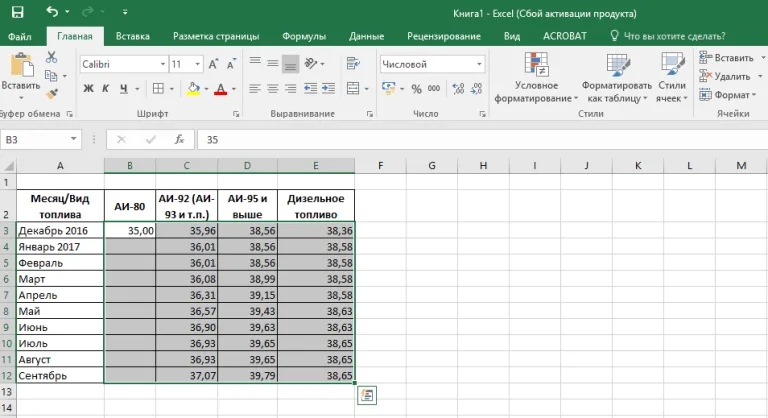Select the cell containing Сентябрь
Screen dimensions: 768x418
pyautogui.click(x=60, y=376)
